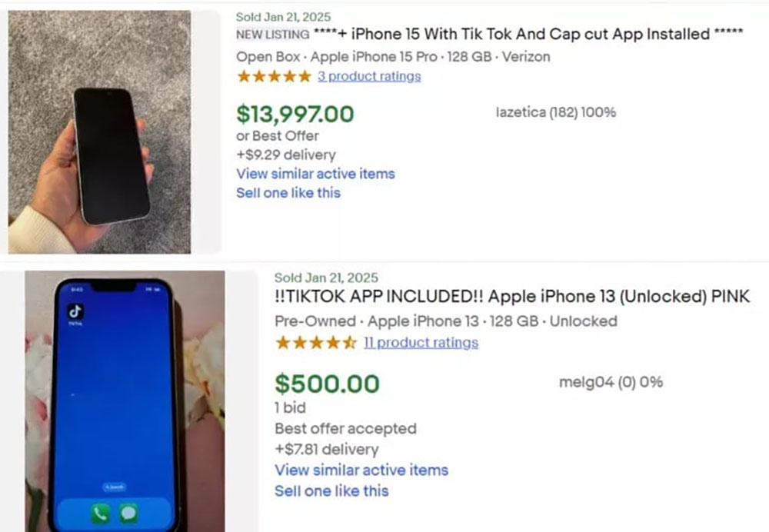The image size is (769, 532).
Task: Open the TIKTOK APP INCLUDED iPhone 13 listing title
Action: click(511, 297)
